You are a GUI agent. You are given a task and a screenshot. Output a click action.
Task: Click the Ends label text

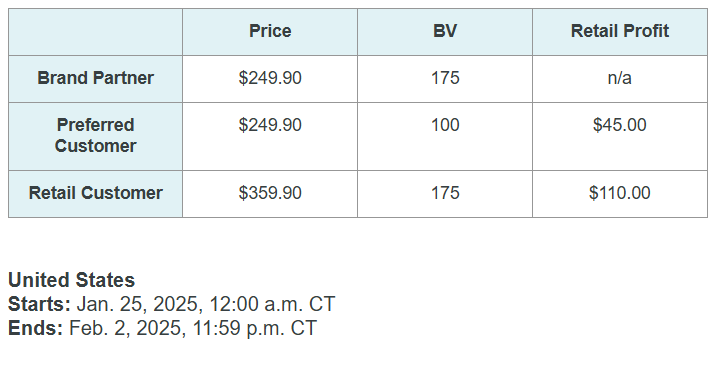coord(36,328)
